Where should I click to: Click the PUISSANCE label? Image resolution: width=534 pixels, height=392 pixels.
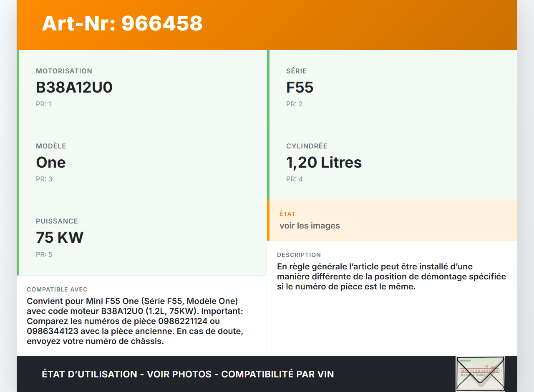click(57, 221)
